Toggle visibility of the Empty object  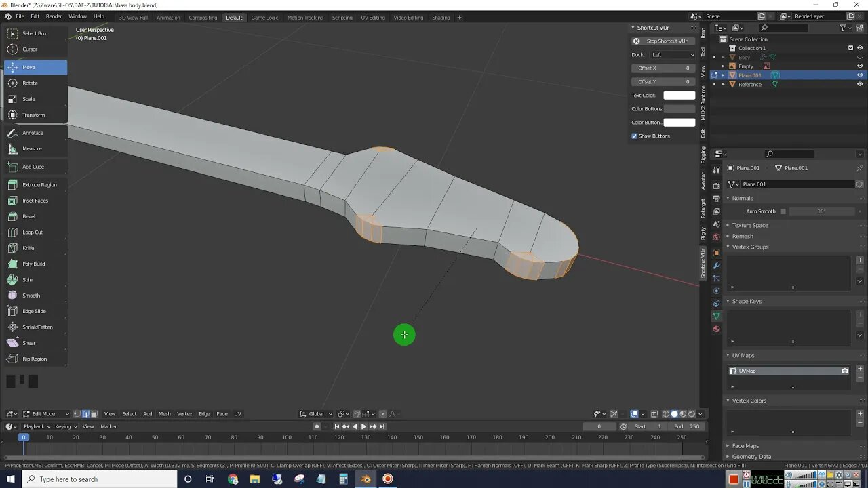(x=860, y=66)
